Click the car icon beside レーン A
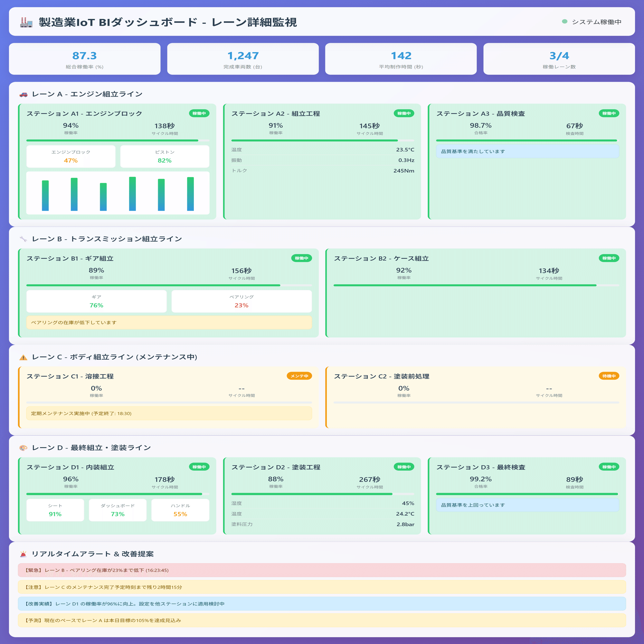 tap(23, 94)
